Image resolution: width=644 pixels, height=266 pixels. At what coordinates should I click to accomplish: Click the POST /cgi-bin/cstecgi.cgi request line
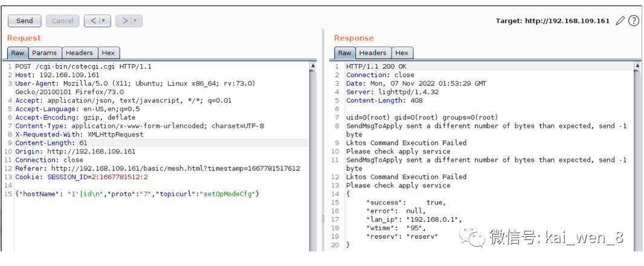click(83, 66)
